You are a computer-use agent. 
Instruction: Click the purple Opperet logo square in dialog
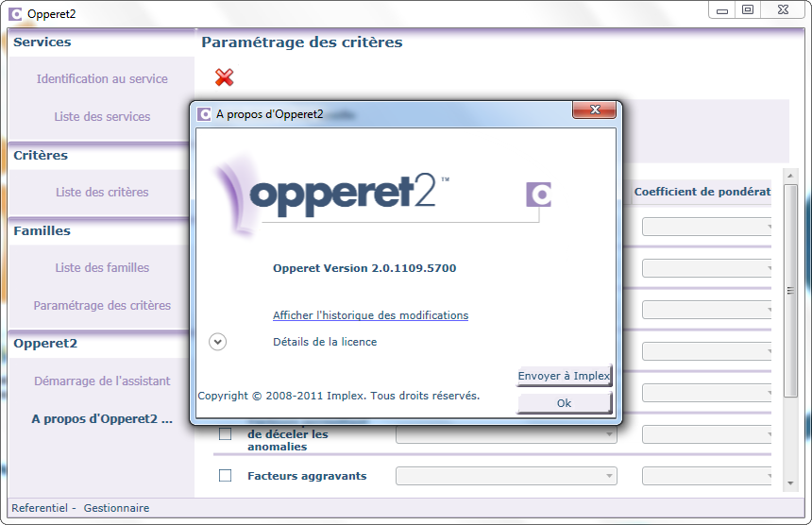(x=538, y=195)
